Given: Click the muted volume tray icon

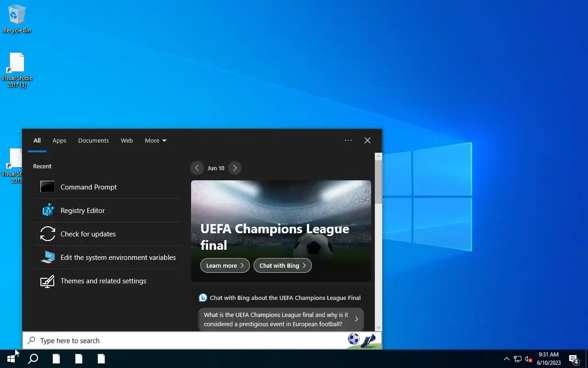Looking at the screenshot, I should pyautogui.click(x=529, y=359).
